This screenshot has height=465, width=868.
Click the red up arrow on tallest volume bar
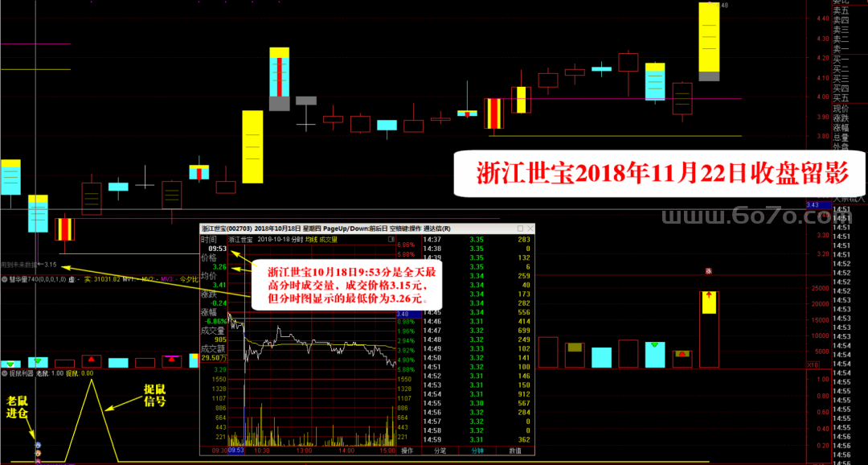[x=709, y=296]
